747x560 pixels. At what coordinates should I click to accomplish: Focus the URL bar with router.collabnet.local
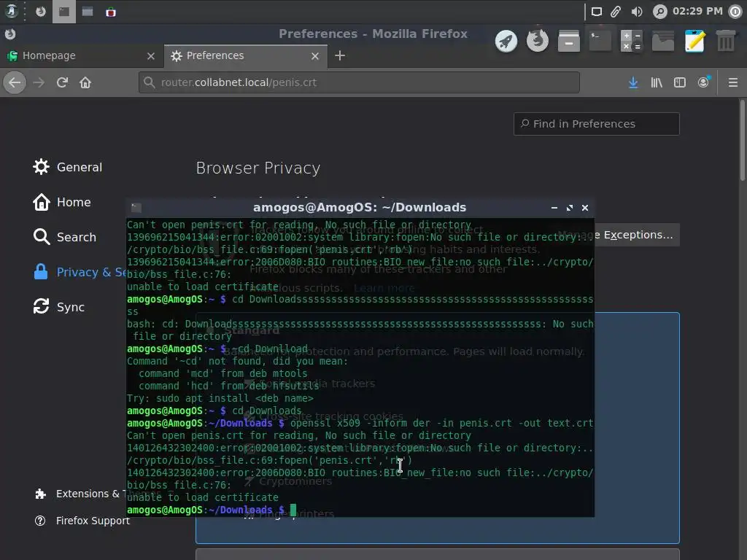click(x=359, y=82)
